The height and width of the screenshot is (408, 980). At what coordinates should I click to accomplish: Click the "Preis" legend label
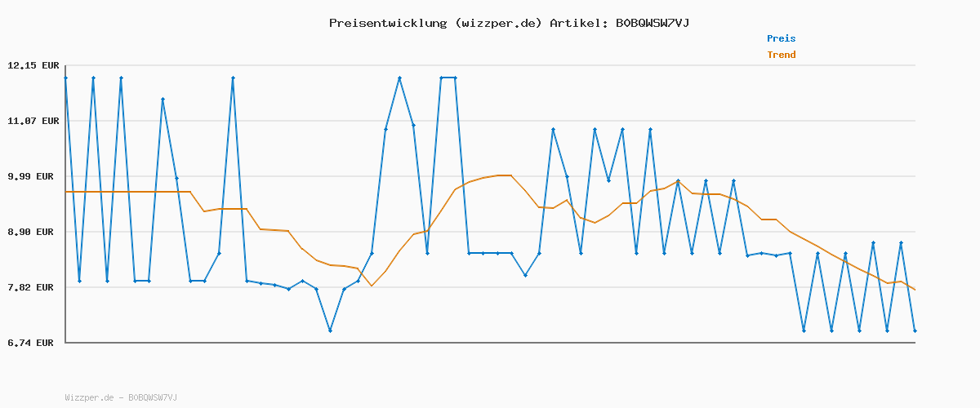pyautogui.click(x=781, y=38)
